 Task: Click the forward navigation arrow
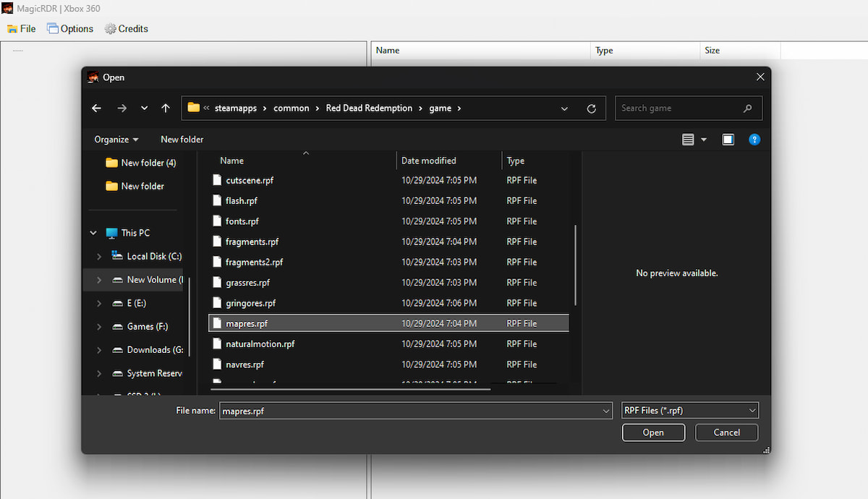click(122, 108)
